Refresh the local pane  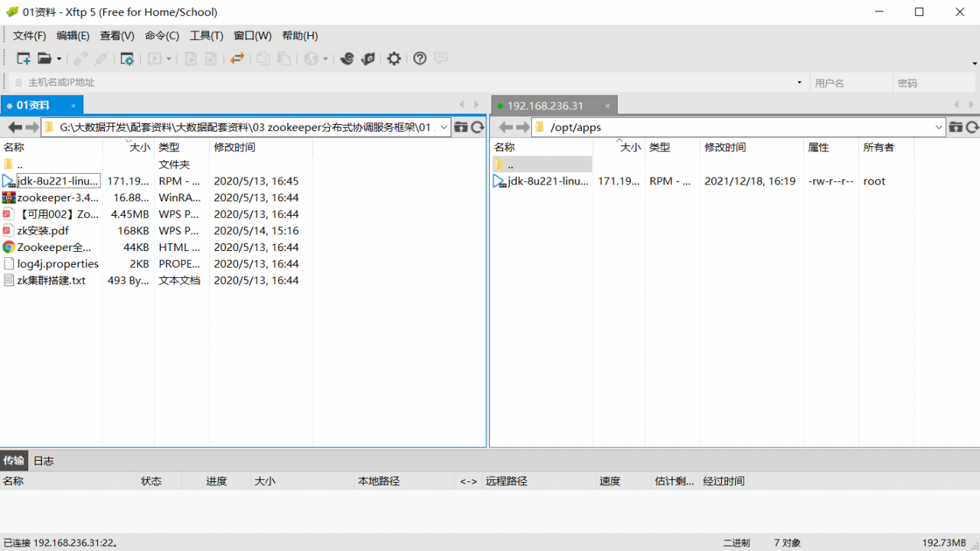(478, 127)
